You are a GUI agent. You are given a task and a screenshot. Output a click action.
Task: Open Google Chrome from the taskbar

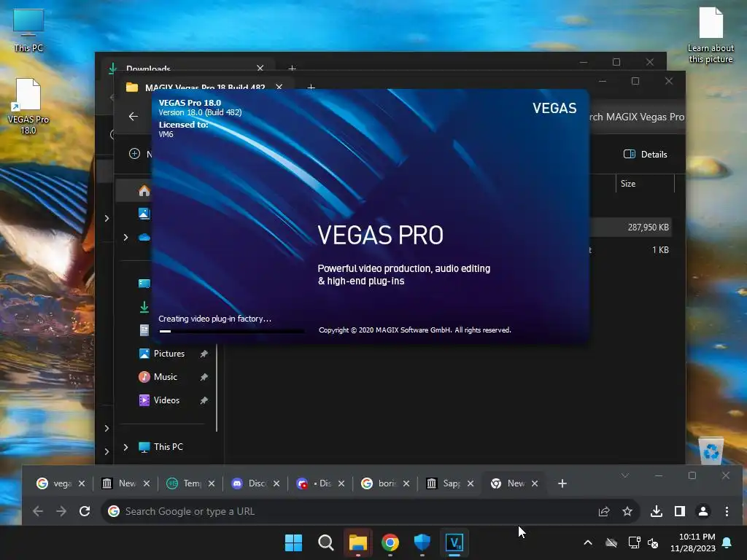pyautogui.click(x=390, y=542)
